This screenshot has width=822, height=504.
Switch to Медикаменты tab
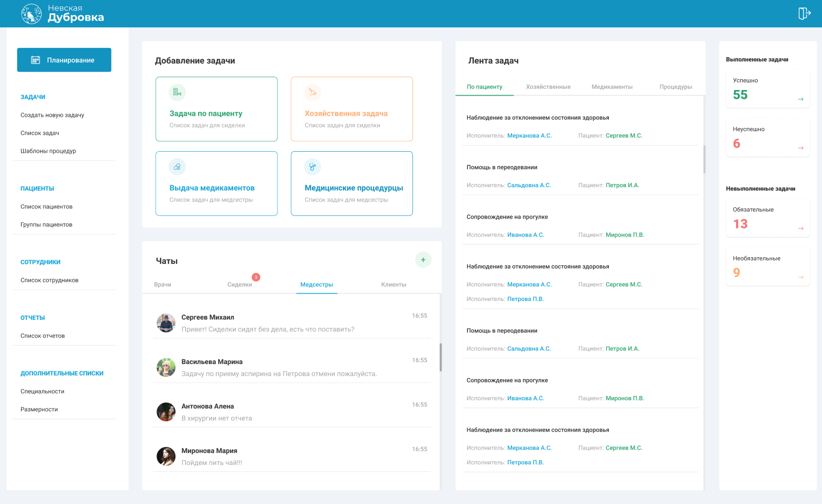coord(612,87)
